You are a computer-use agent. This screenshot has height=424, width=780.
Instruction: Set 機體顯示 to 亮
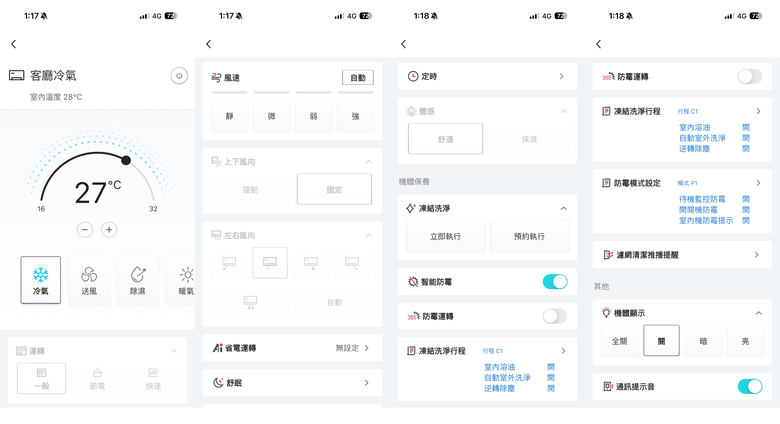(745, 341)
